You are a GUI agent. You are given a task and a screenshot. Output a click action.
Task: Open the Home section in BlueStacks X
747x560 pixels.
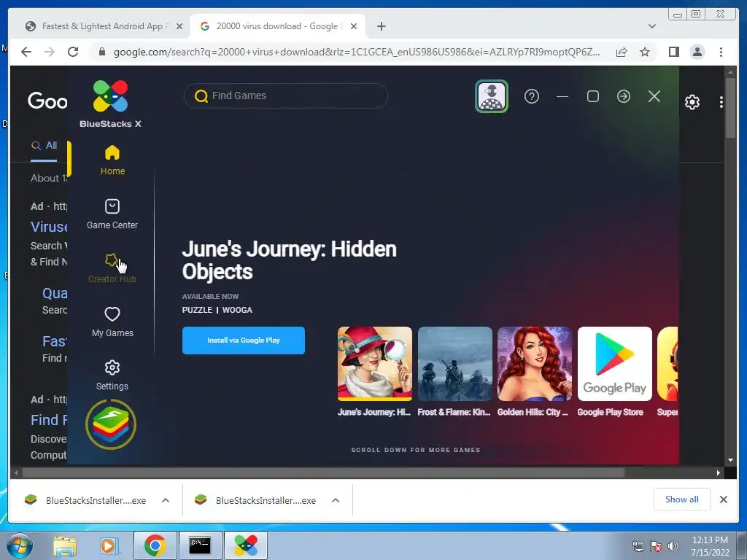(x=112, y=160)
